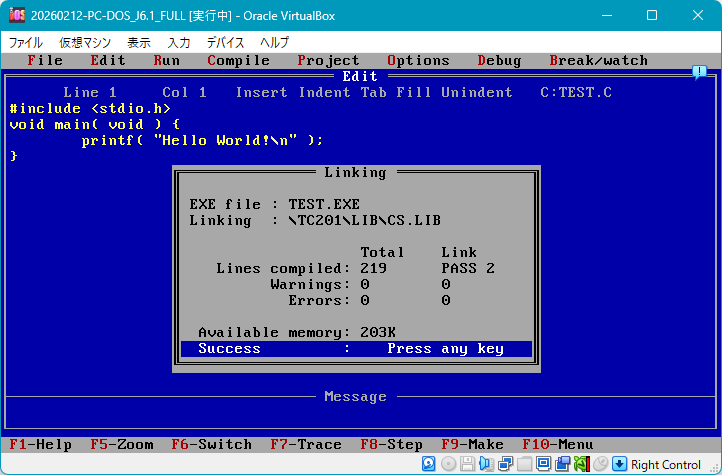
Task: Click the Success Press any key bar
Action: pyautogui.click(x=356, y=349)
